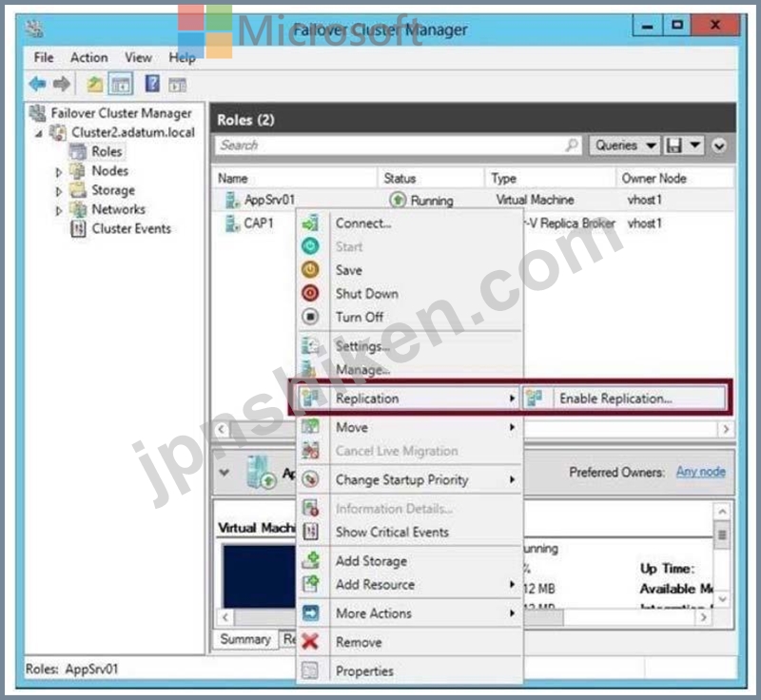This screenshot has height=700, width=761.
Task: Click the Move icon in the context menu
Action: [x=311, y=427]
